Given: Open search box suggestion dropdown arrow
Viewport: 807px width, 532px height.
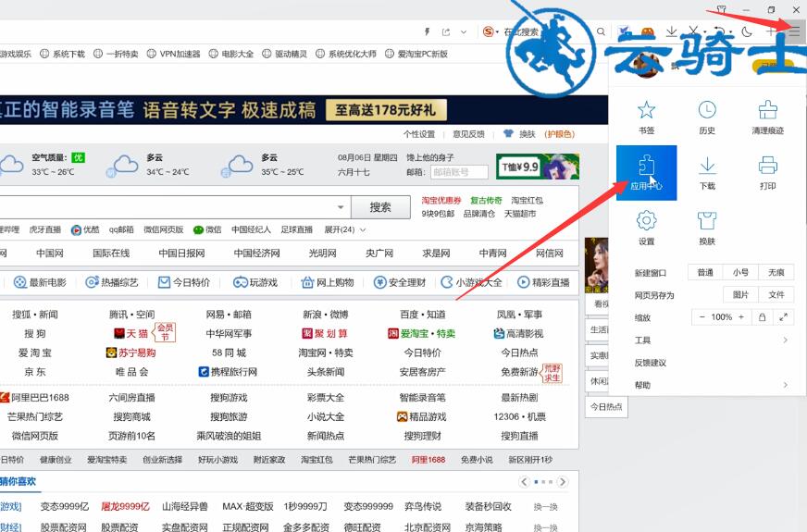Looking at the screenshot, I should (x=341, y=207).
